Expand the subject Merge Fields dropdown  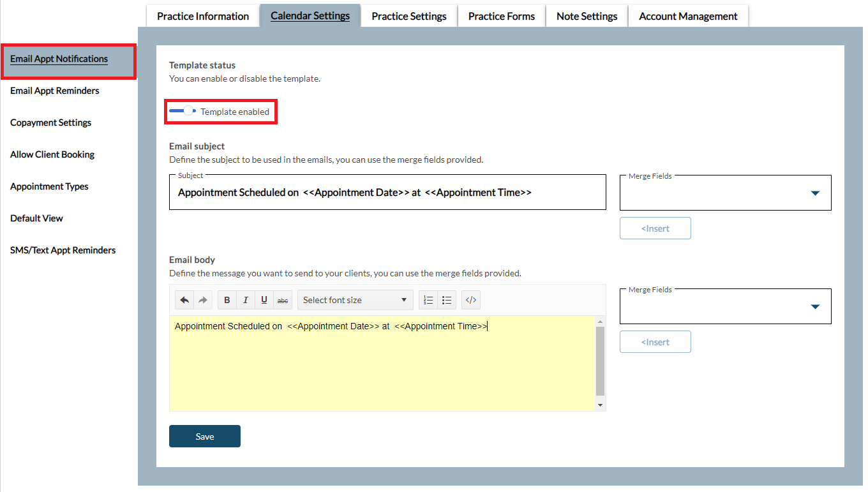pyautogui.click(x=725, y=193)
